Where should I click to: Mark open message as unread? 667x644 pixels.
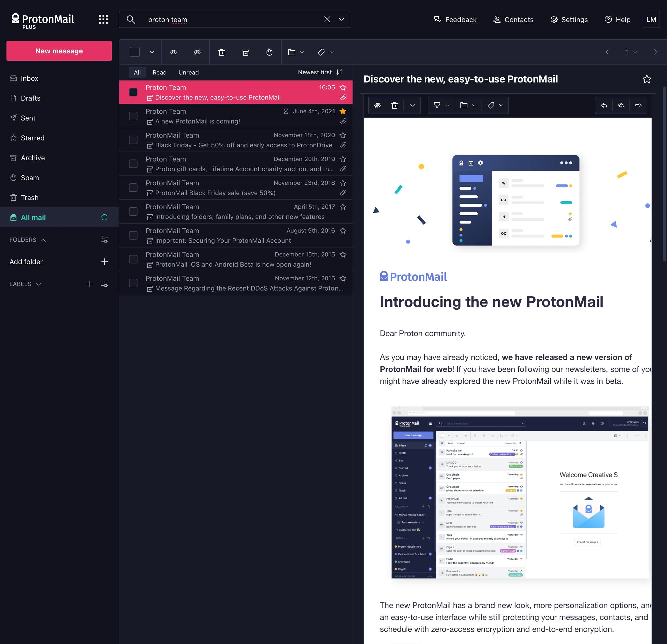[x=377, y=105]
